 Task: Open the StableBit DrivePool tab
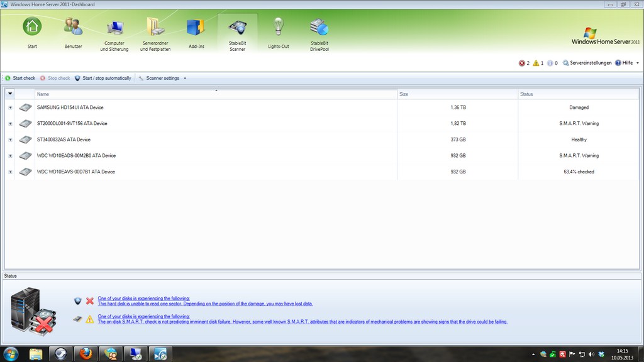(319, 33)
